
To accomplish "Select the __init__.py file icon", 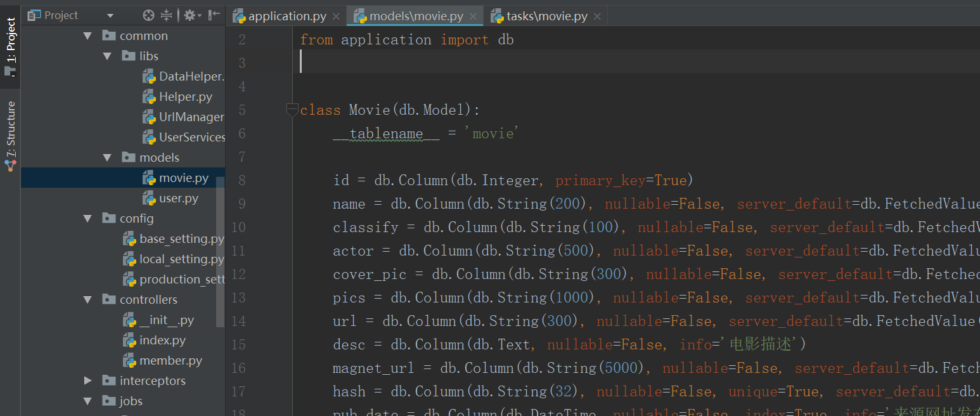I will 129,320.
